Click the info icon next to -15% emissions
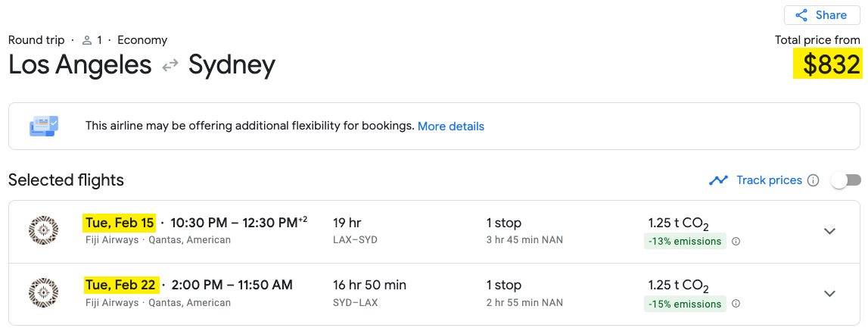868x328 pixels. coord(736,304)
